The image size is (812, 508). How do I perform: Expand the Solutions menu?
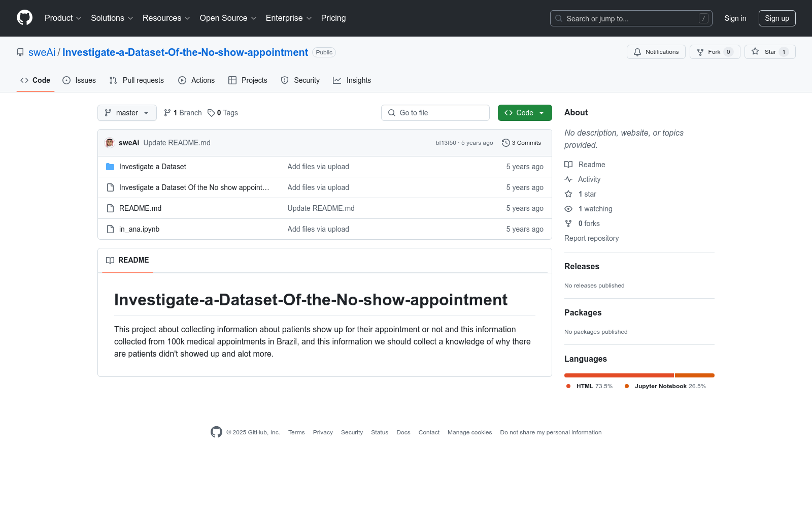(x=112, y=18)
